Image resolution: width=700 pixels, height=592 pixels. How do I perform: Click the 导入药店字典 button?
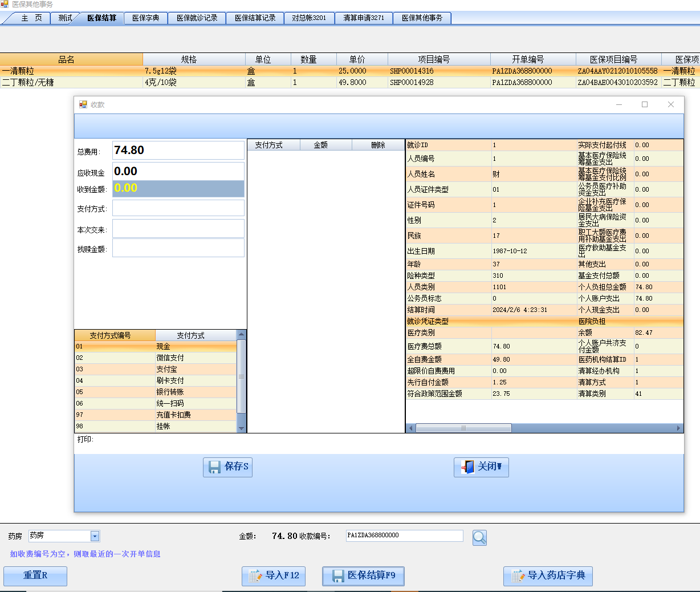[x=548, y=575]
